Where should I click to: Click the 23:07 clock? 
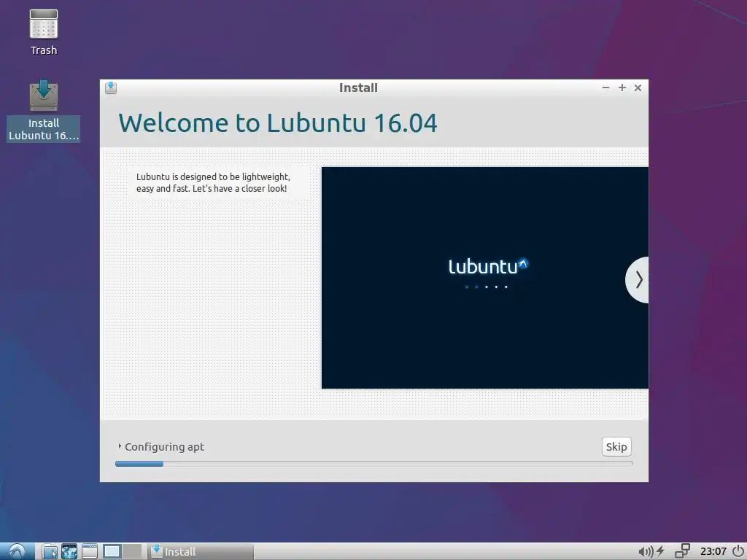pos(713,551)
